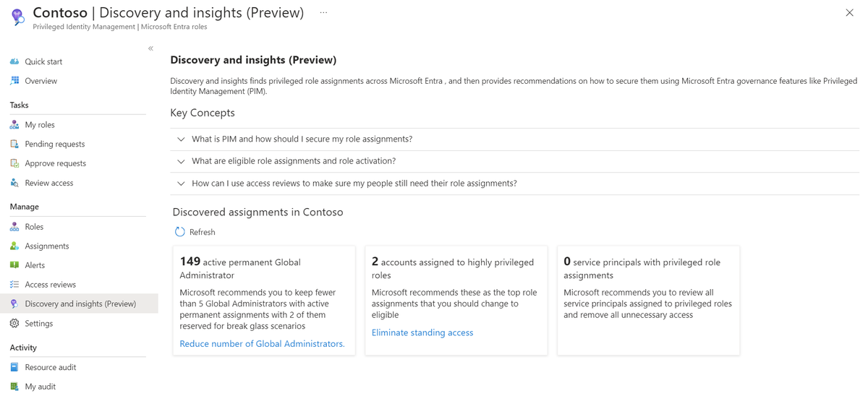The image size is (868, 409).
Task: Expand the access reviews question chevron
Action: coord(181,184)
